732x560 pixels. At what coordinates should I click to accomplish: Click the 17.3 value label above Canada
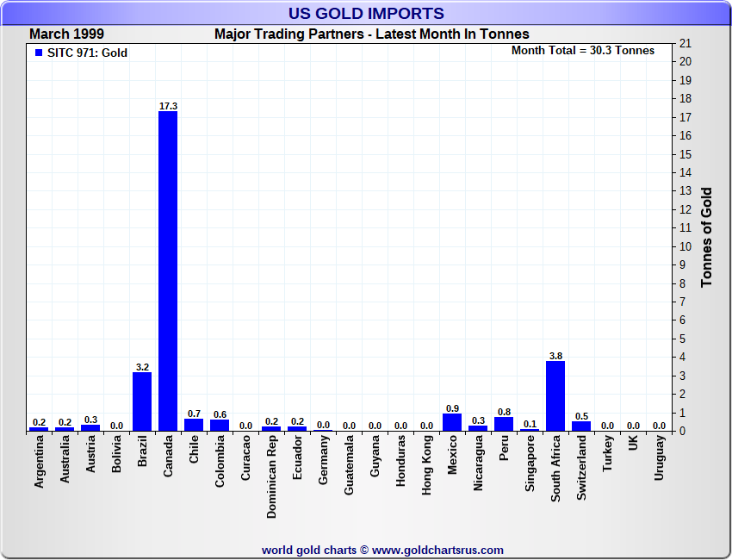(168, 106)
